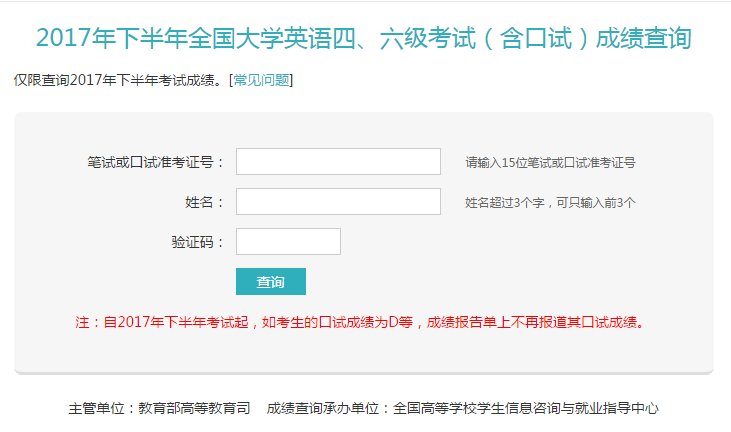This screenshot has width=731, height=432.
Task: Click the 笔试或口试准考证号 input field
Action: (x=338, y=161)
